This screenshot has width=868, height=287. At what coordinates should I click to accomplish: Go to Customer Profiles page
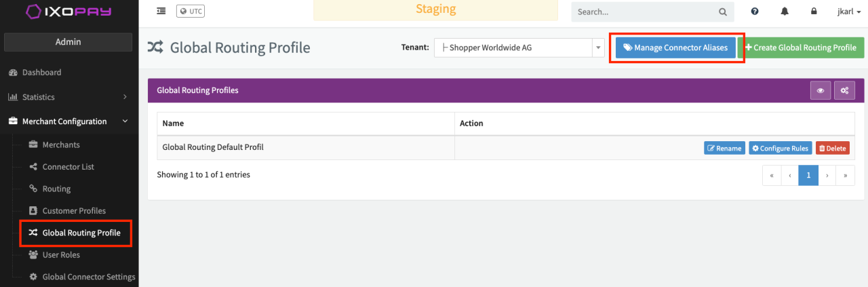(x=74, y=211)
